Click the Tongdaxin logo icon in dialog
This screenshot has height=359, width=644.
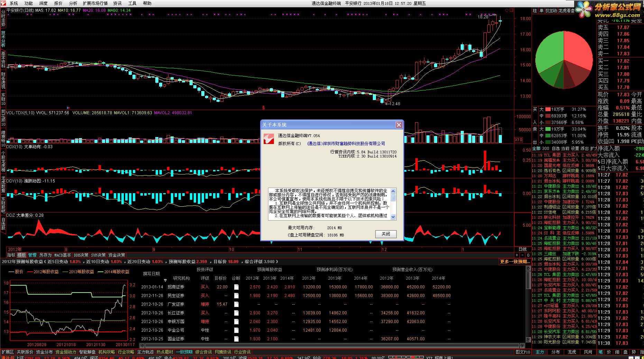point(269,139)
